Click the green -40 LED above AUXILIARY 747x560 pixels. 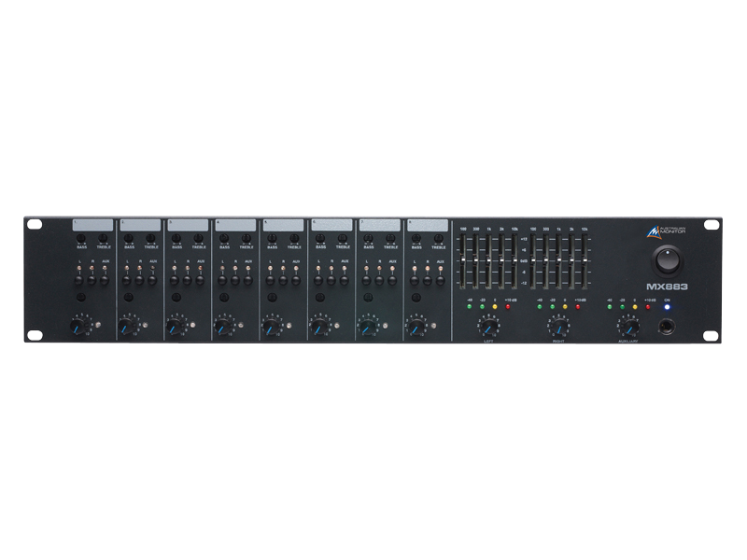(611, 306)
